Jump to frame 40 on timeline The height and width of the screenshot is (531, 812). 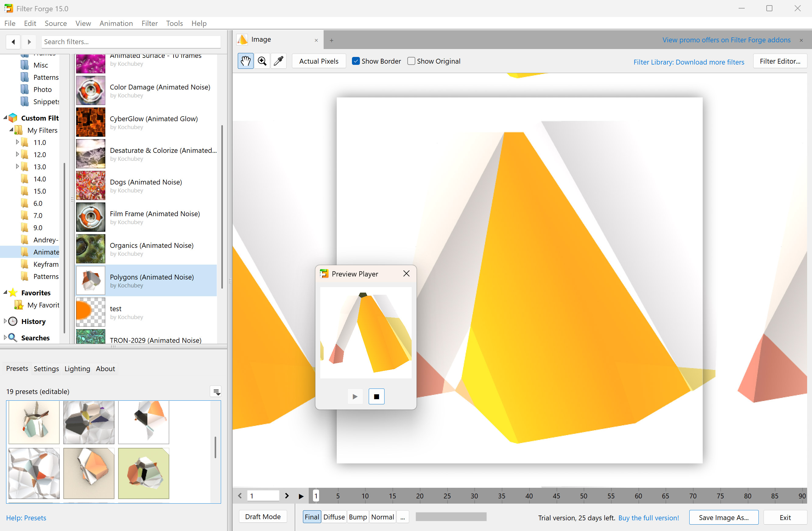point(529,496)
